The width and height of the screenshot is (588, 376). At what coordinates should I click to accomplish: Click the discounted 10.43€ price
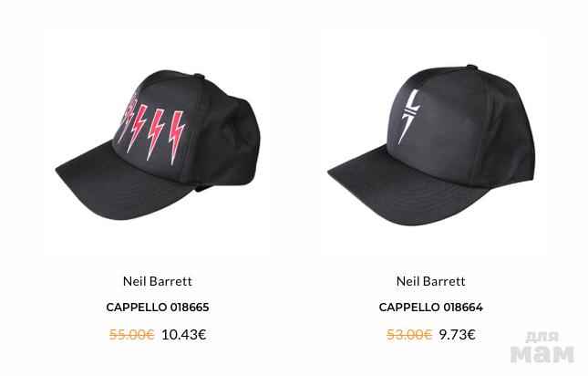click(184, 334)
